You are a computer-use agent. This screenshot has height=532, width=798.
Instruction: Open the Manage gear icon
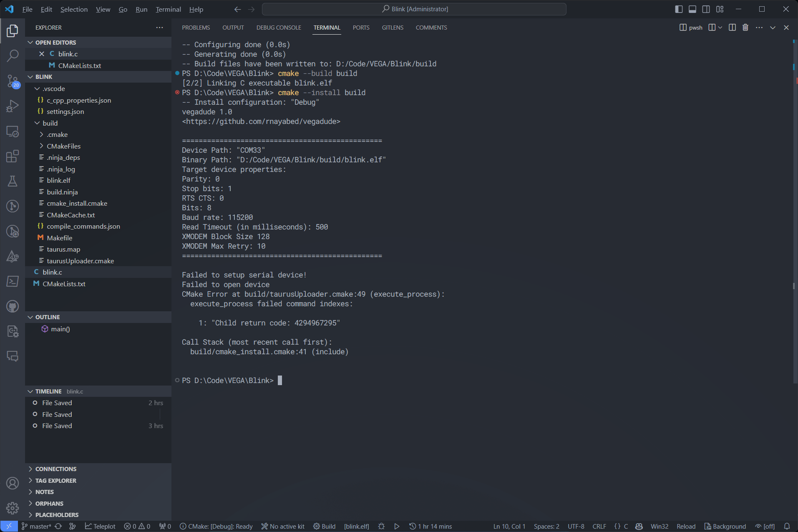click(x=13, y=508)
